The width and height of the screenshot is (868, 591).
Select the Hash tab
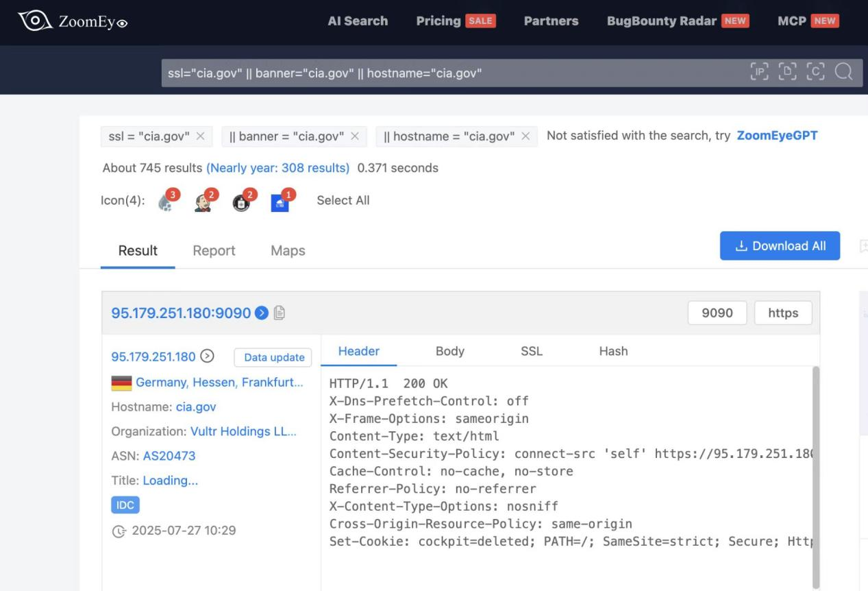pos(613,351)
